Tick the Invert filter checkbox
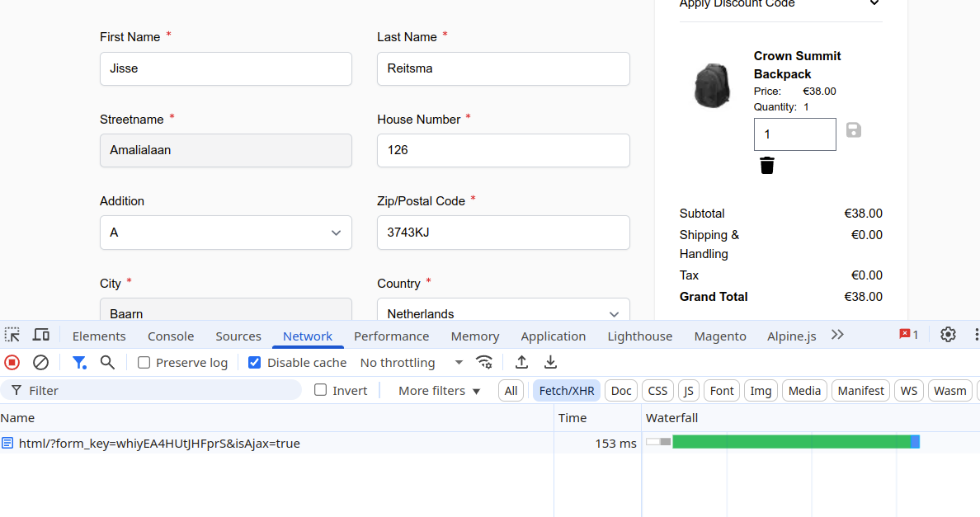980x517 pixels. coord(321,390)
